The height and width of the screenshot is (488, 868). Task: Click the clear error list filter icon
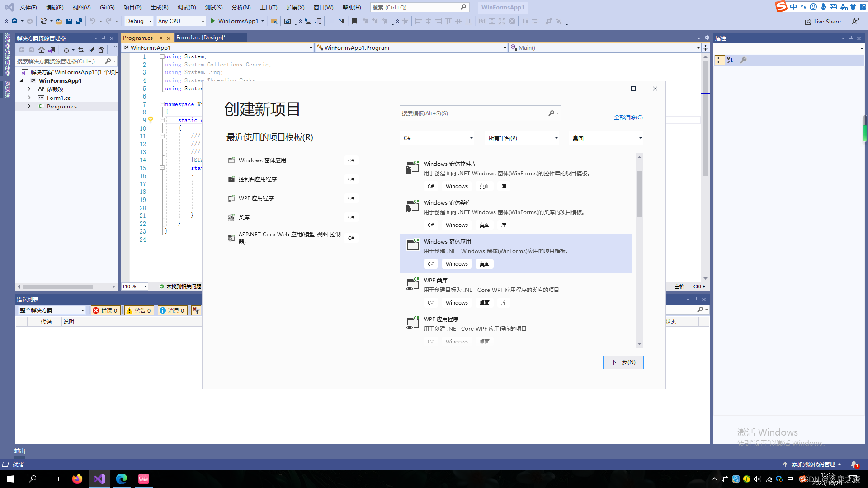coord(196,310)
